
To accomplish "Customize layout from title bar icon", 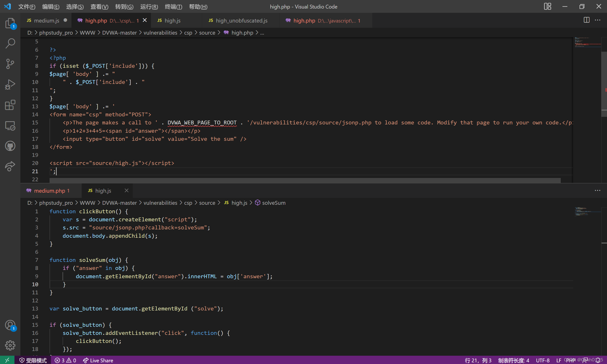I will (x=547, y=7).
